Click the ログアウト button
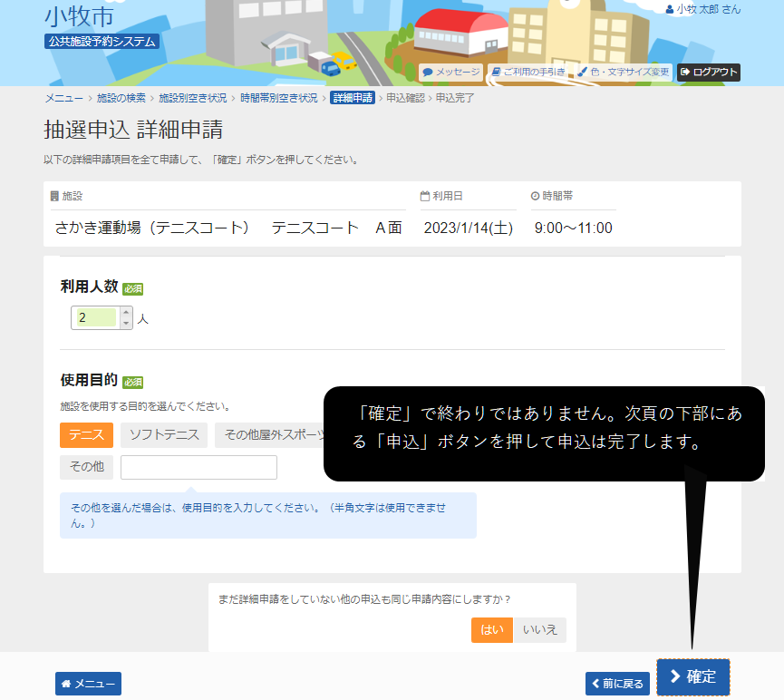Image resolution: width=784 pixels, height=700 pixels. coord(709,72)
